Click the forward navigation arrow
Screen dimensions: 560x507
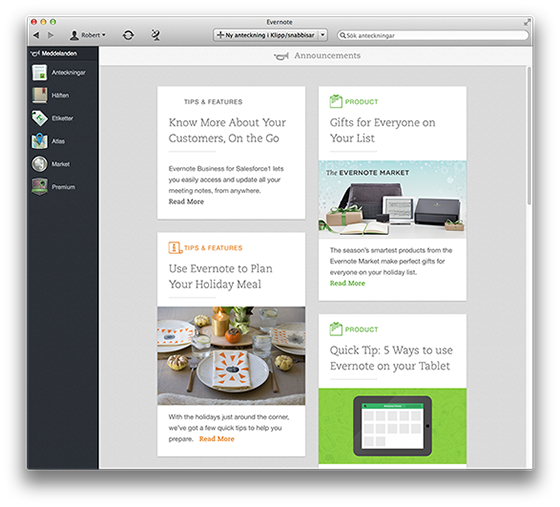(x=51, y=35)
